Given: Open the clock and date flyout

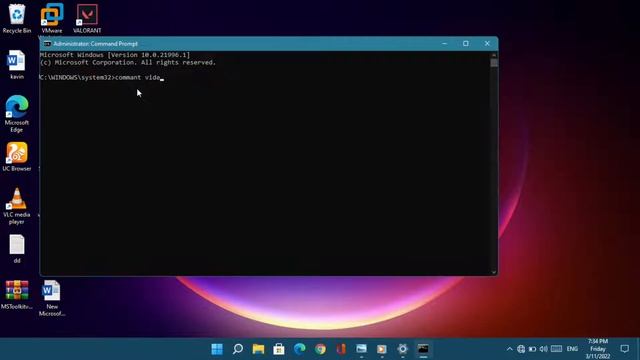Looking at the screenshot, I should (x=598, y=349).
